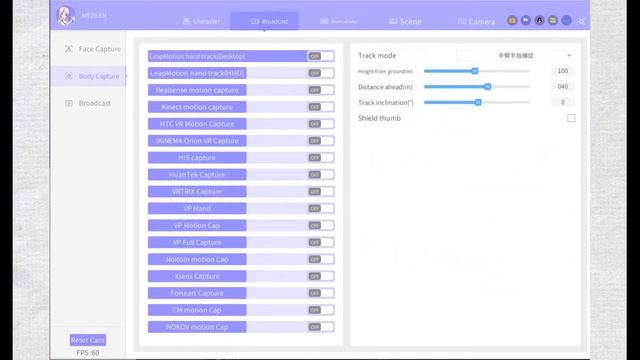Enable Kinect motion capture switch
Screen dimensions: 640x360
pos(321,107)
